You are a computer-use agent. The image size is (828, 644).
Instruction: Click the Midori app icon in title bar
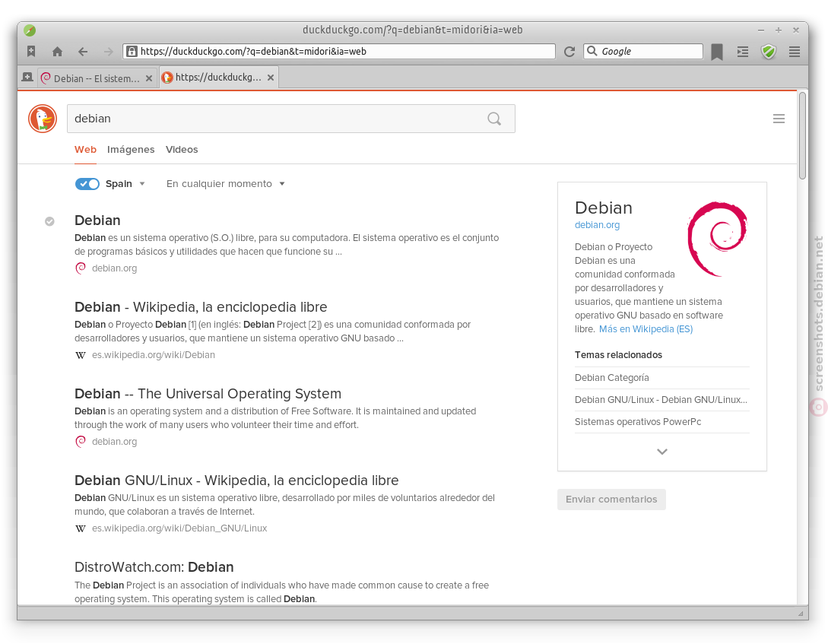30,30
